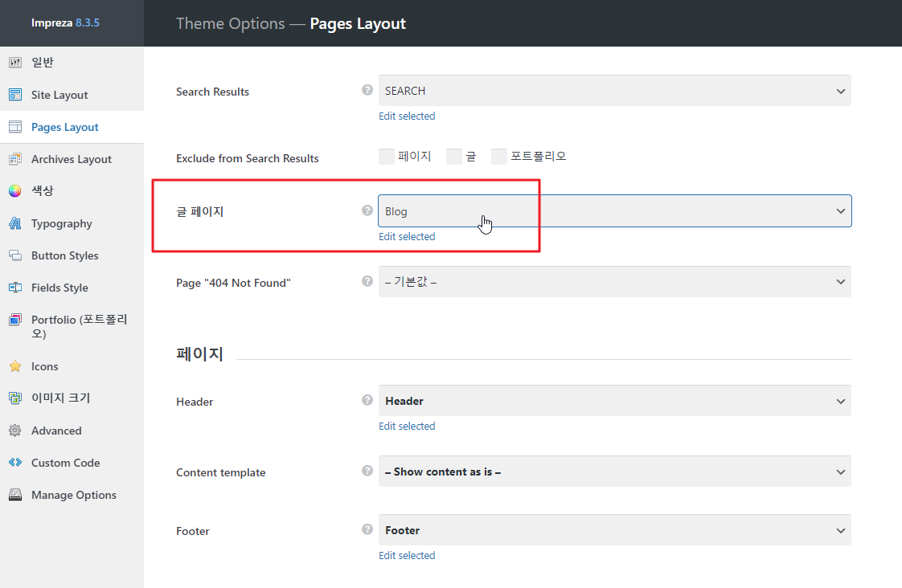Image resolution: width=902 pixels, height=588 pixels.
Task: Go to Advanced section
Action: coord(72,431)
